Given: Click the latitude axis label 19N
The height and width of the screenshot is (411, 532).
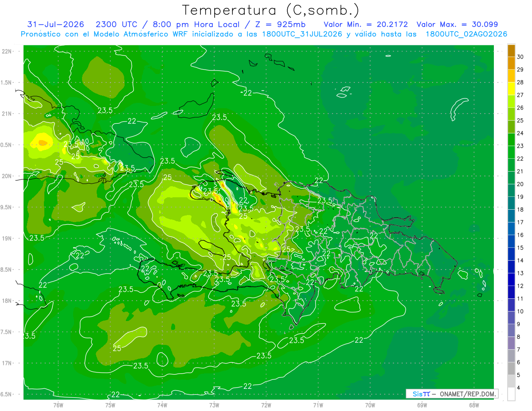Looking at the screenshot, I should click(7, 239).
